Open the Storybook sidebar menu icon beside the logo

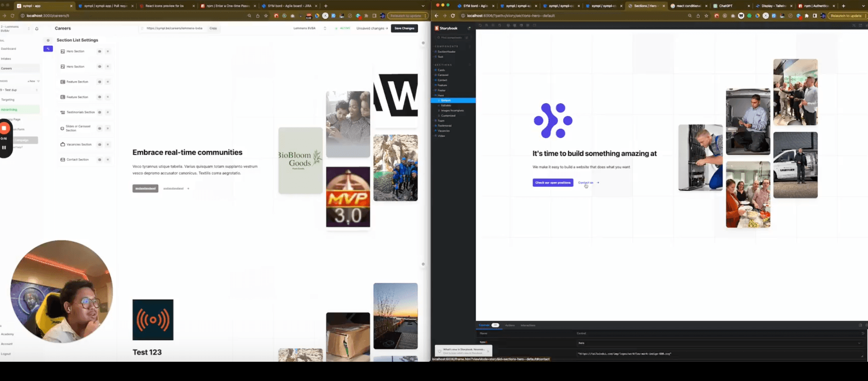point(469,28)
